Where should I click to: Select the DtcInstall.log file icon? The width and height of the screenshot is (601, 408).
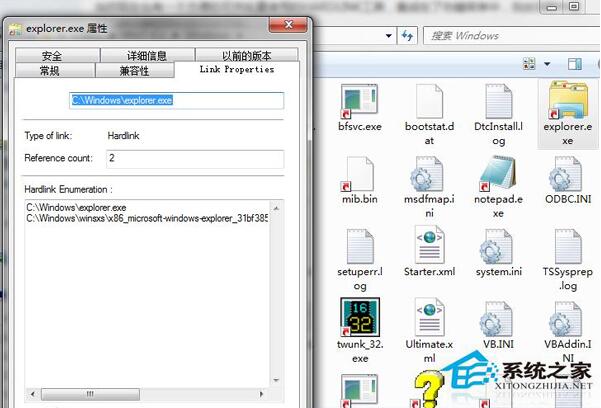pos(498,101)
